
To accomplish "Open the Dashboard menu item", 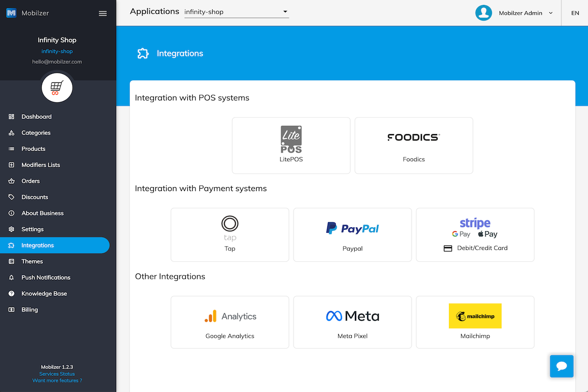I will 55,117.
